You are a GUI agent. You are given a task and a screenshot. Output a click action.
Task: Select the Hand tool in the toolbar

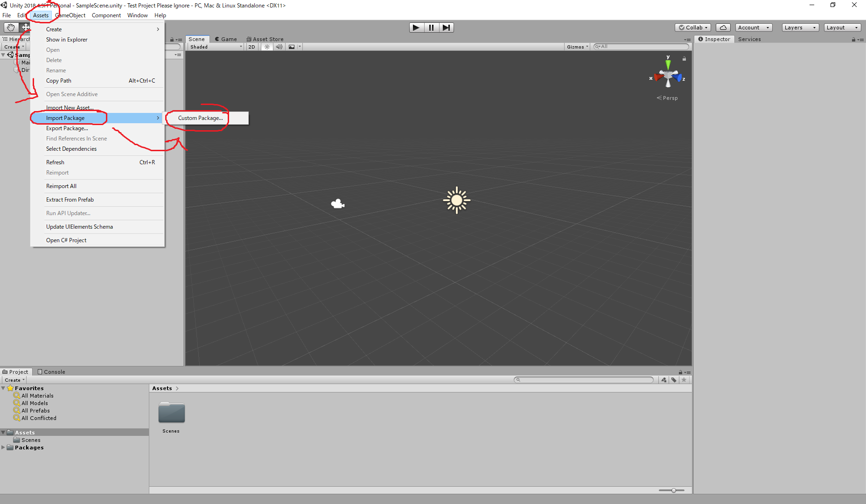[x=11, y=27]
